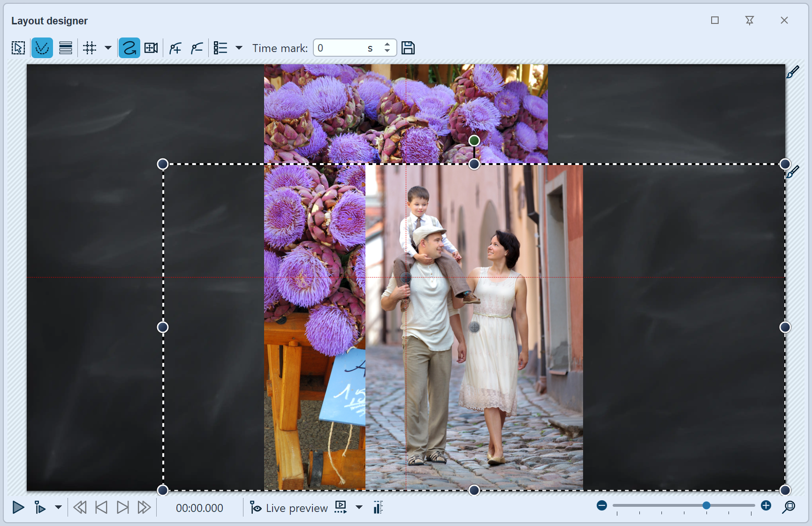Open the playback options dropdown arrow
The height and width of the screenshot is (526, 812).
58,508
